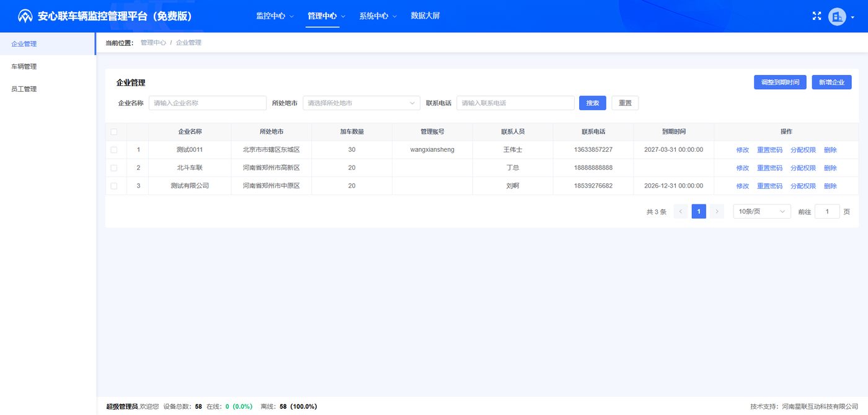This screenshot has width=868, height=415.
Task: Click 分配权限 for 北斗车联 row
Action: coord(803,168)
